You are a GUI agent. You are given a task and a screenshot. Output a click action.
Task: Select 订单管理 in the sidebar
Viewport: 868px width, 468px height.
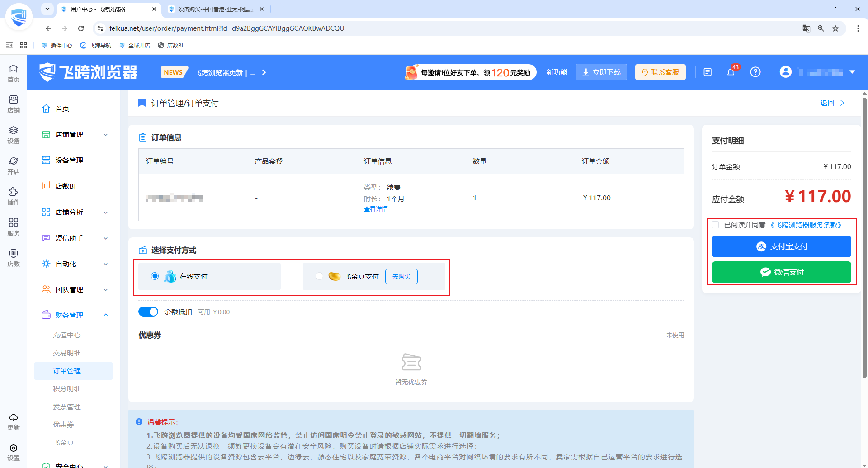pos(73,371)
